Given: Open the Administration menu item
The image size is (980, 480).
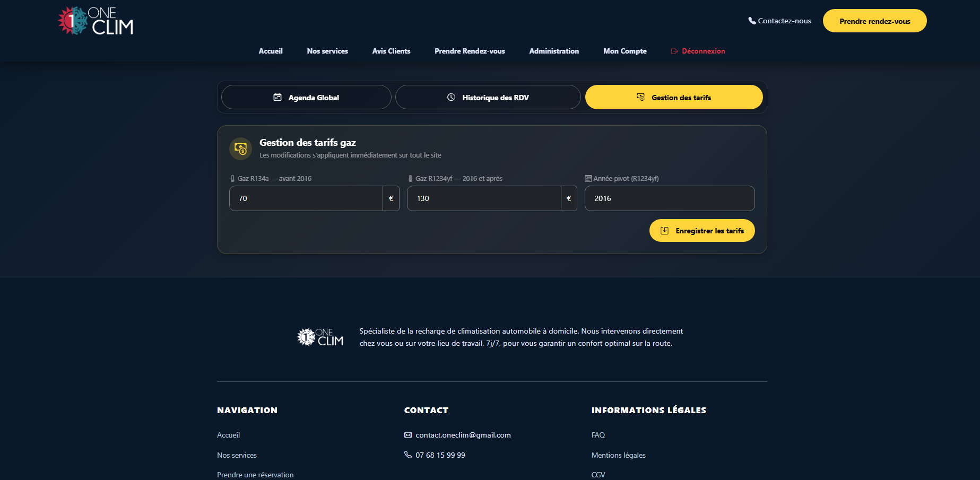Looking at the screenshot, I should pos(554,51).
